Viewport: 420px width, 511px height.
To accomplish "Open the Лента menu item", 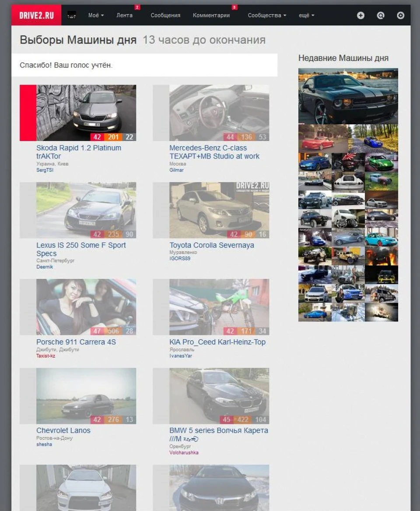I will point(124,15).
